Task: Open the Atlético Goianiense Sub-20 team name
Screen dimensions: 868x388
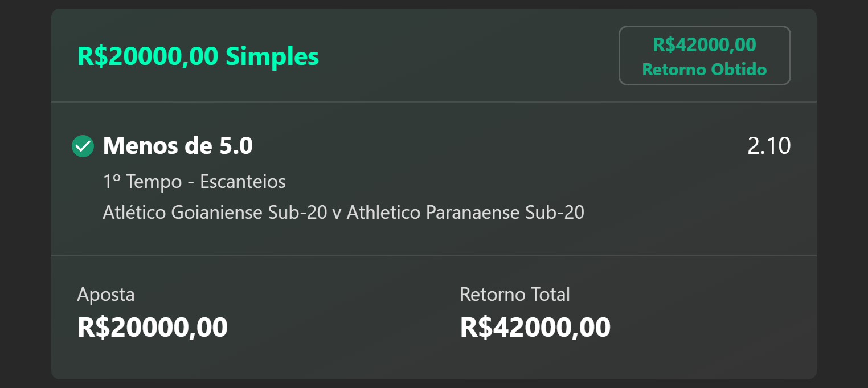Action: [215, 213]
